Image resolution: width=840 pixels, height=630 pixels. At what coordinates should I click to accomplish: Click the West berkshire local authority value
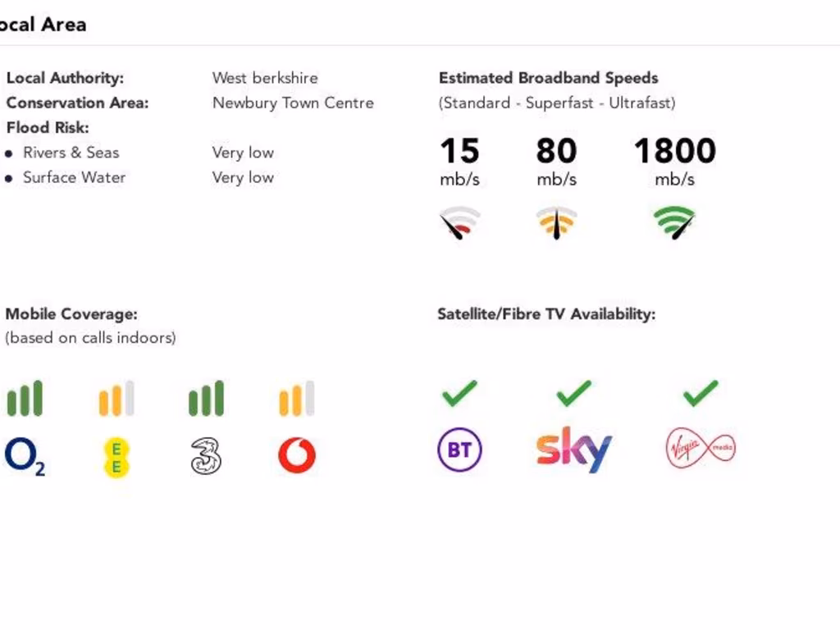tap(265, 78)
